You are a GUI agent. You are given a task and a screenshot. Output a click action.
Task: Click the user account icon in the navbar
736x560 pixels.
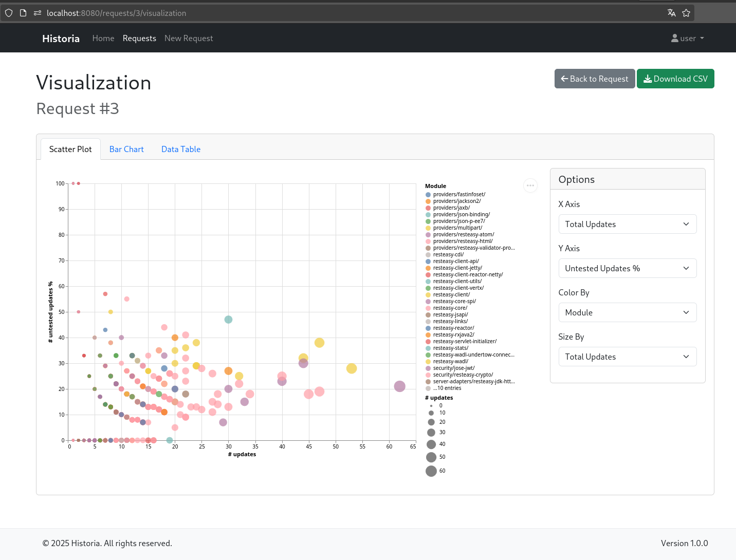(674, 38)
